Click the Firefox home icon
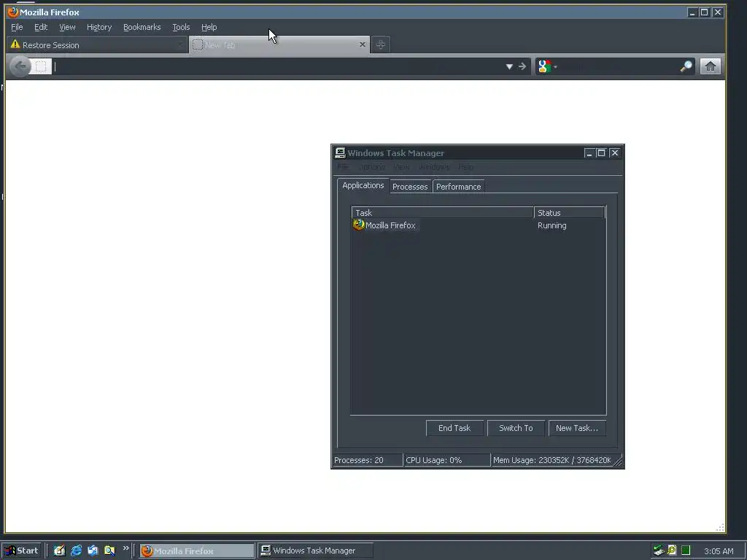The image size is (747, 560). click(710, 66)
